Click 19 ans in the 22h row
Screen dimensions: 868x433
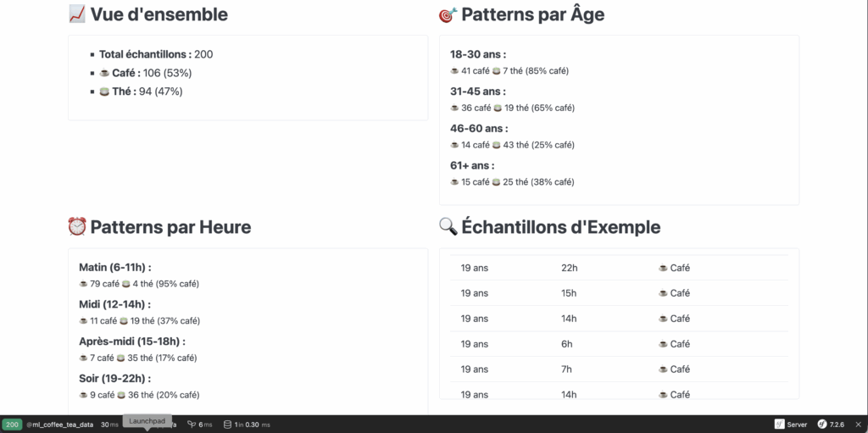(475, 268)
